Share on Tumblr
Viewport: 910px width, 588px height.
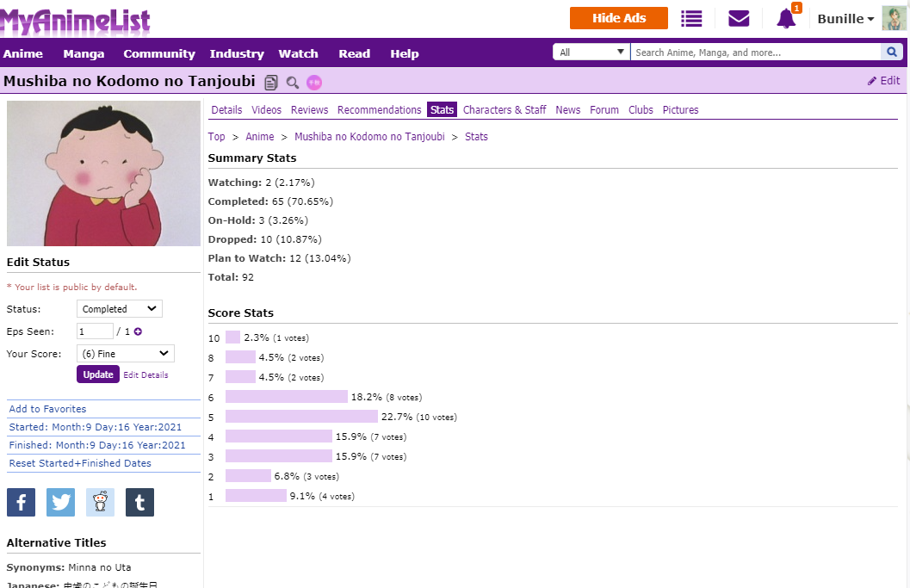[139, 502]
